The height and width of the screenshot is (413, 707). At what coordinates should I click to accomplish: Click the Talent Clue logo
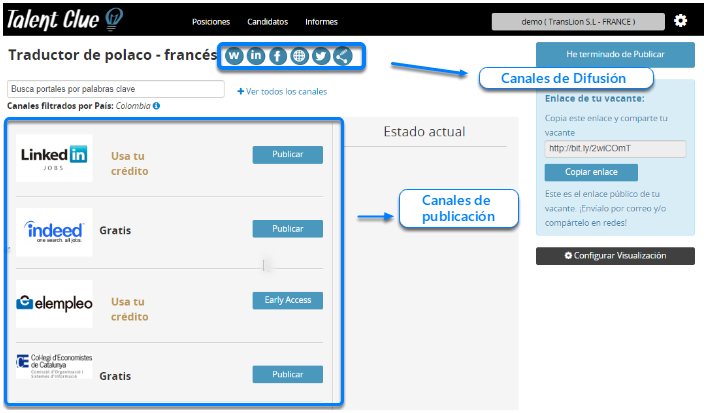point(64,20)
